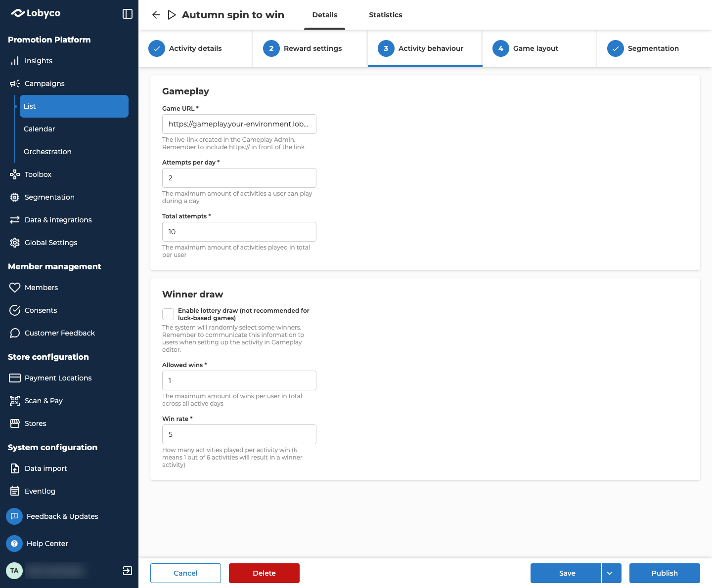This screenshot has width=712, height=588.
Task: Click the logout icon in sidebar footer
Action: (x=128, y=571)
